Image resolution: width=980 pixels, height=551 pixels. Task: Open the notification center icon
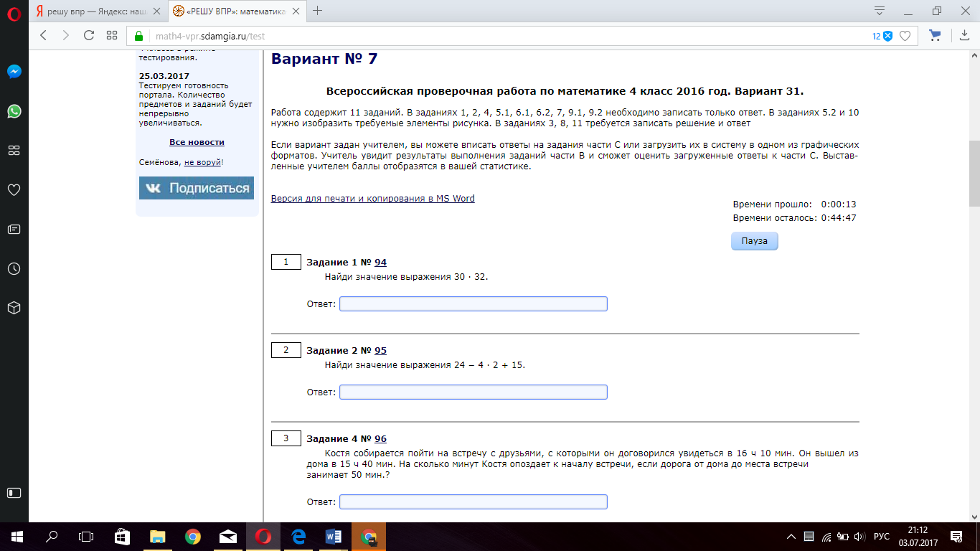pyautogui.click(x=956, y=536)
